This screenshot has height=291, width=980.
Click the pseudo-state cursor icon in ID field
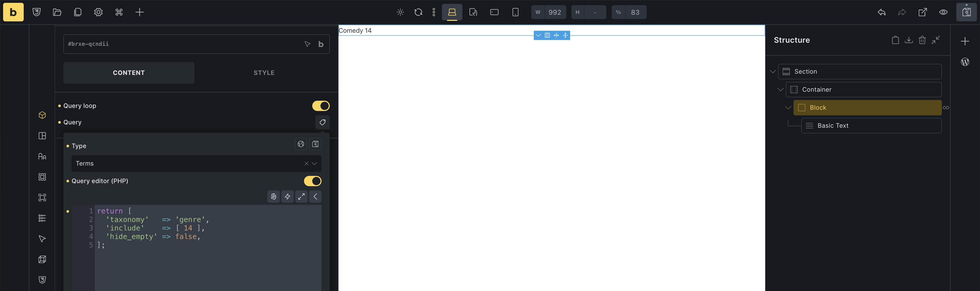(x=307, y=44)
